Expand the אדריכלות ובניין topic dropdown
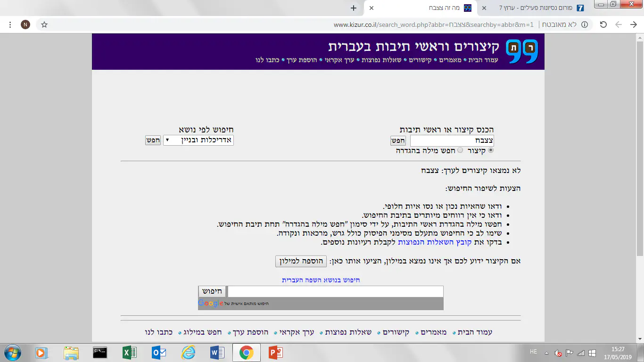This screenshot has width=644, height=362. point(198,140)
